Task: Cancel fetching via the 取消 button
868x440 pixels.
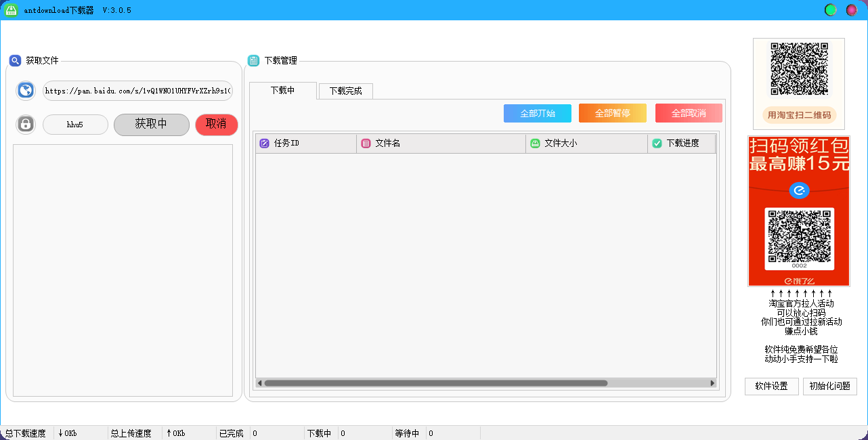Action: point(216,125)
